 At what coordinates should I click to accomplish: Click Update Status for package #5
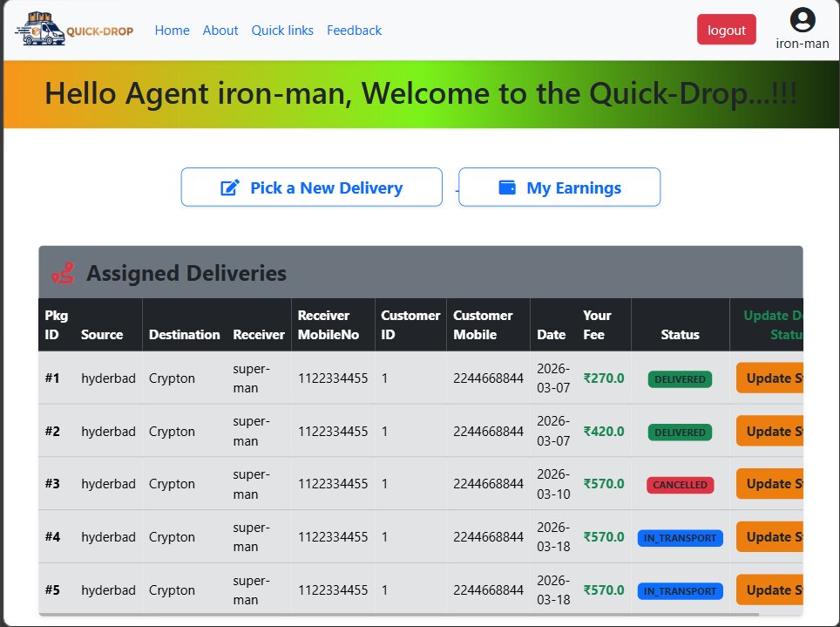pos(769,590)
